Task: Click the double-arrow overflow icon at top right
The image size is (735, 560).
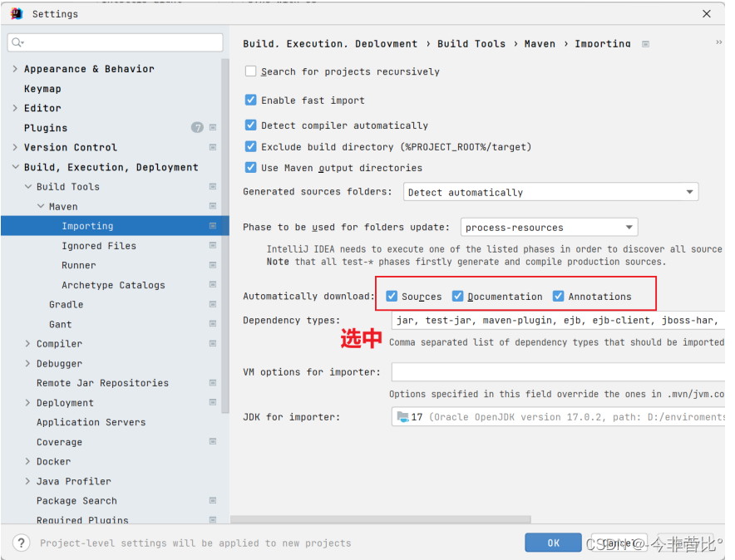Action: pyautogui.click(x=719, y=42)
